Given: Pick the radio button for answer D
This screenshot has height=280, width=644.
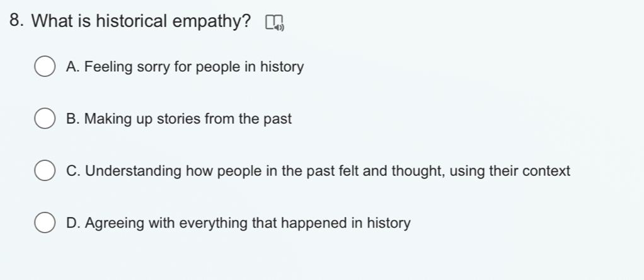Looking at the screenshot, I should (45, 223).
